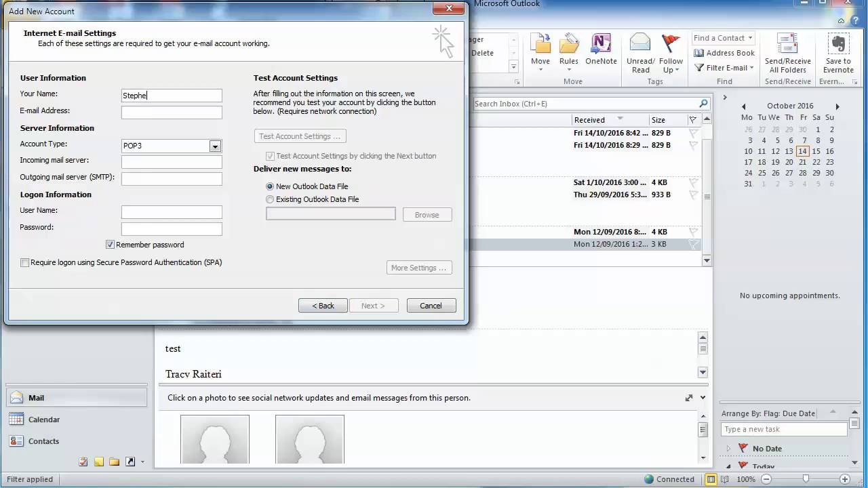Click first contact photo in people pane
The image size is (868, 488).
click(215, 439)
